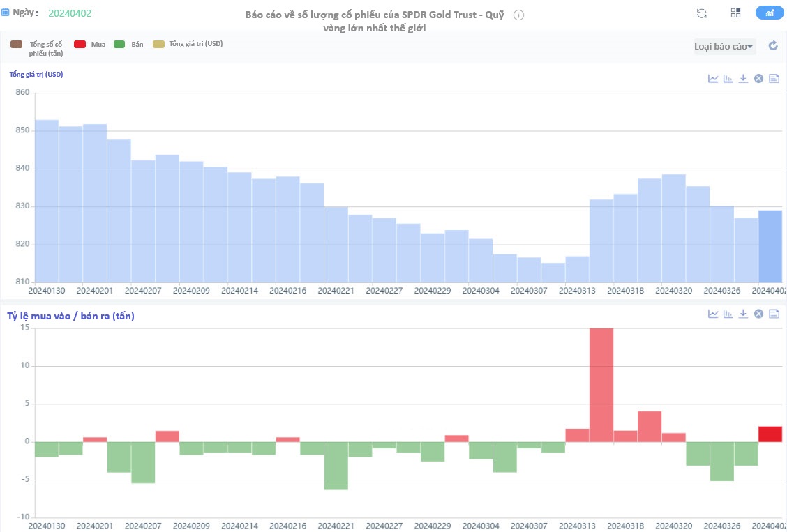
Task: Click the info icon beside the report title
Action: click(519, 15)
